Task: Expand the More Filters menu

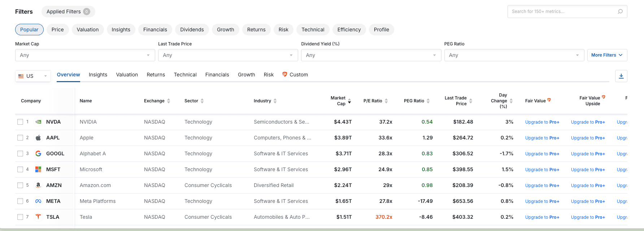Action: [607, 55]
